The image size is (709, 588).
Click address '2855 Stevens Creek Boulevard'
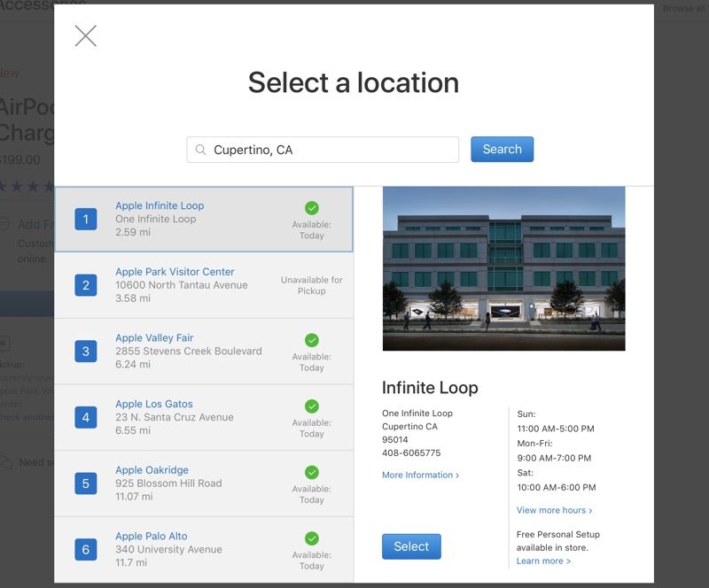click(x=189, y=352)
